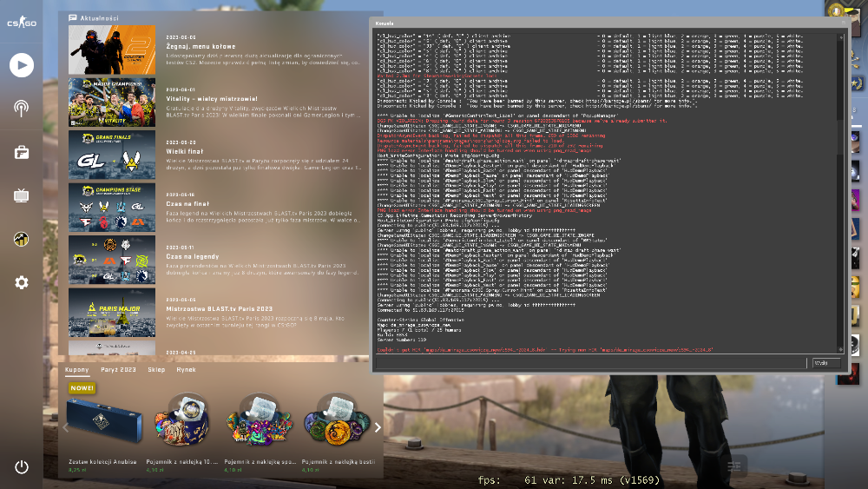This screenshot has width=868, height=489.
Task: Click the 8,25 zł price label
Action: tap(77, 470)
